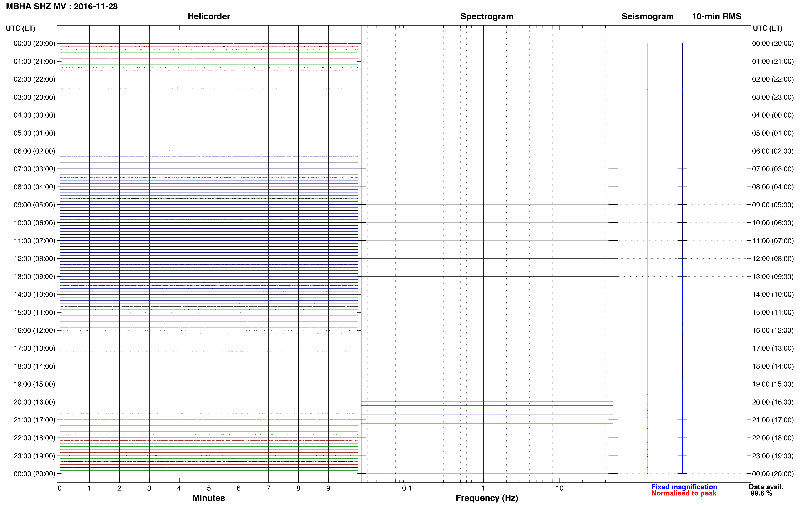This screenshot has height=508, width=812.
Task: Click the '11:00 (07:00)' label beside the helicorder
Action: 34,241
